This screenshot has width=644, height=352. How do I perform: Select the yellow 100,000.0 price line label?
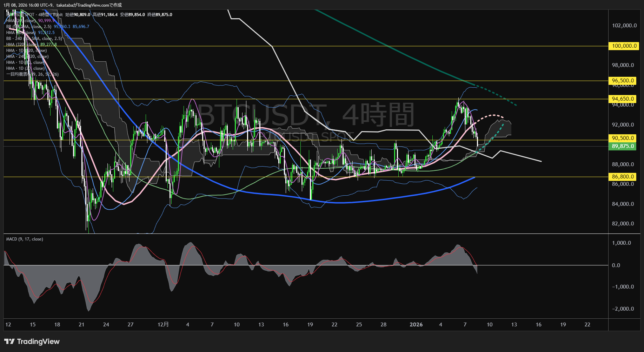624,46
